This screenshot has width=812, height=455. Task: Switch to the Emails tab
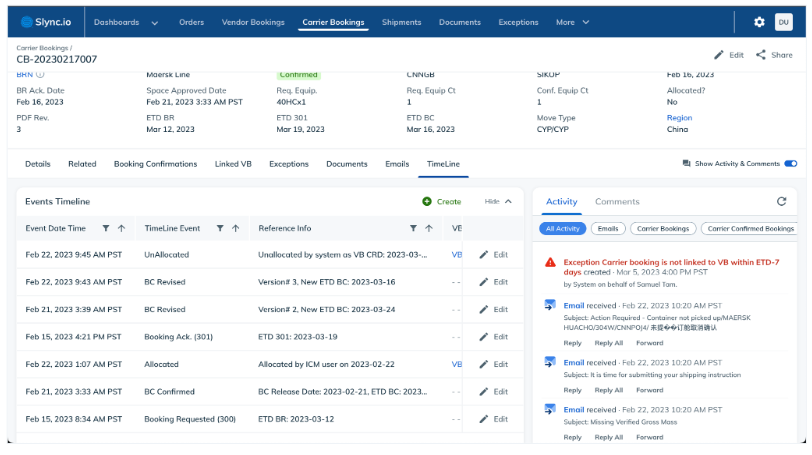coord(397,164)
